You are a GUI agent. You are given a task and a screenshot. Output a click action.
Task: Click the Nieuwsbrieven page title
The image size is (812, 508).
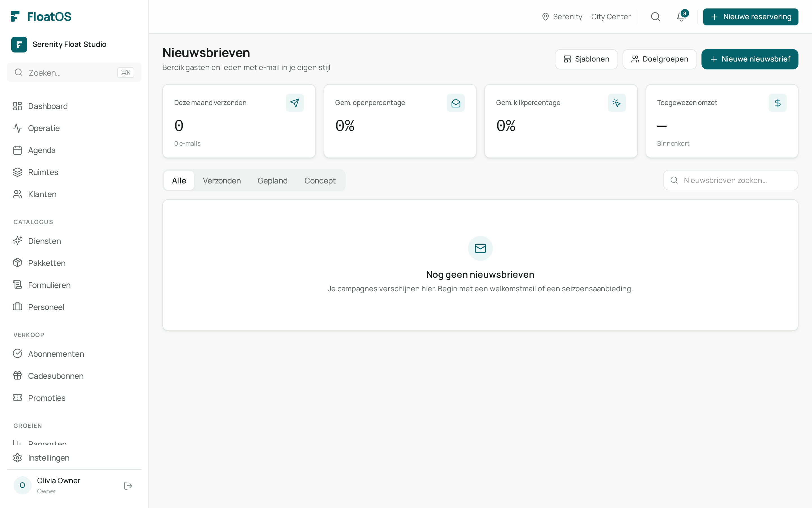tap(206, 53)
